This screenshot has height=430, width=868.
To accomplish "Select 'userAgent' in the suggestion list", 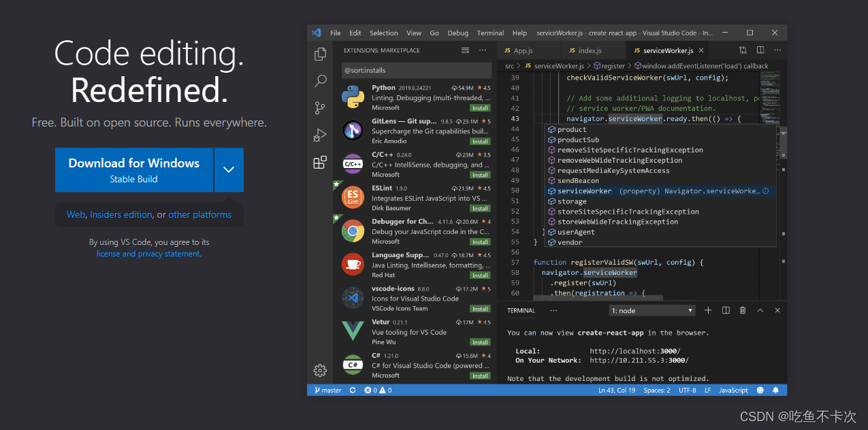I will [576, 232].
